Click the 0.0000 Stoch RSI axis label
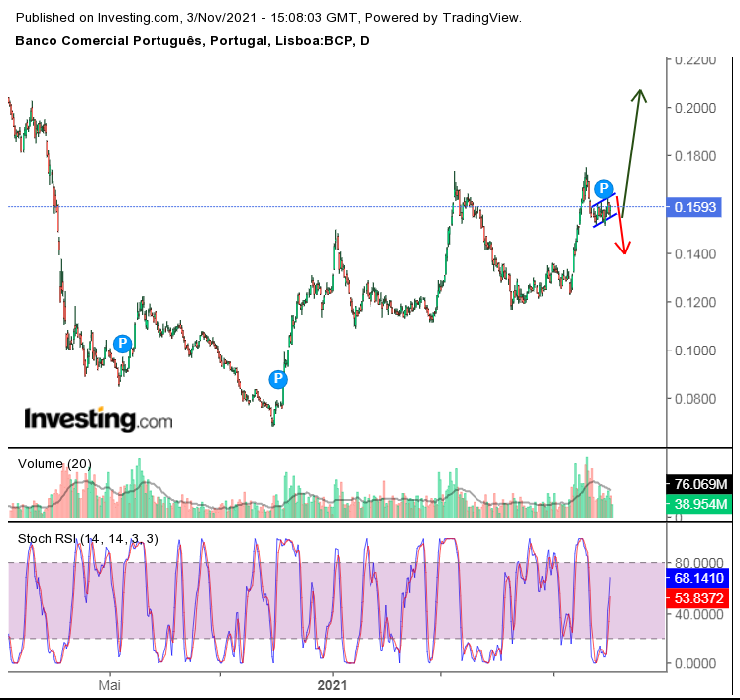The image size is (740, 700). (695, 663)
